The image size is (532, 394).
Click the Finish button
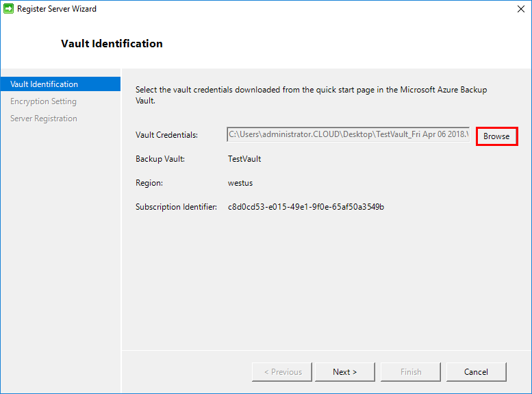point(411,372)
